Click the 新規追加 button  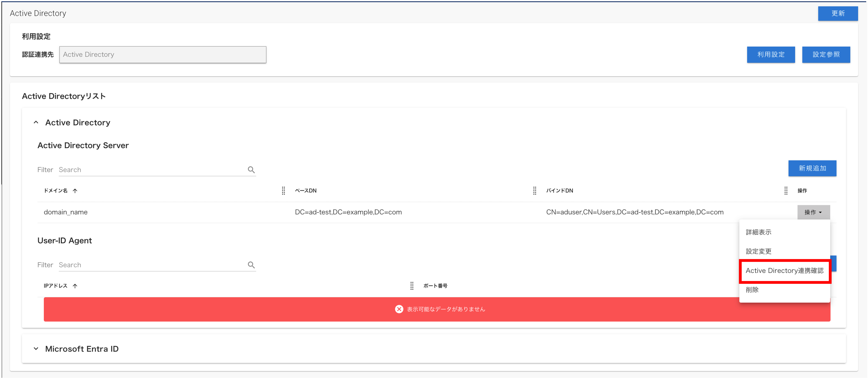(812, 168)
